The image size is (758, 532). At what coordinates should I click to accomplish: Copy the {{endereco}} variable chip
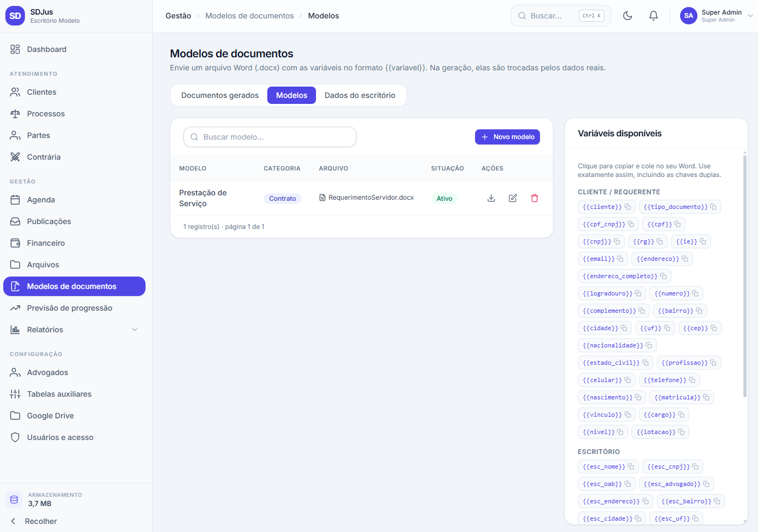point(662,259)
